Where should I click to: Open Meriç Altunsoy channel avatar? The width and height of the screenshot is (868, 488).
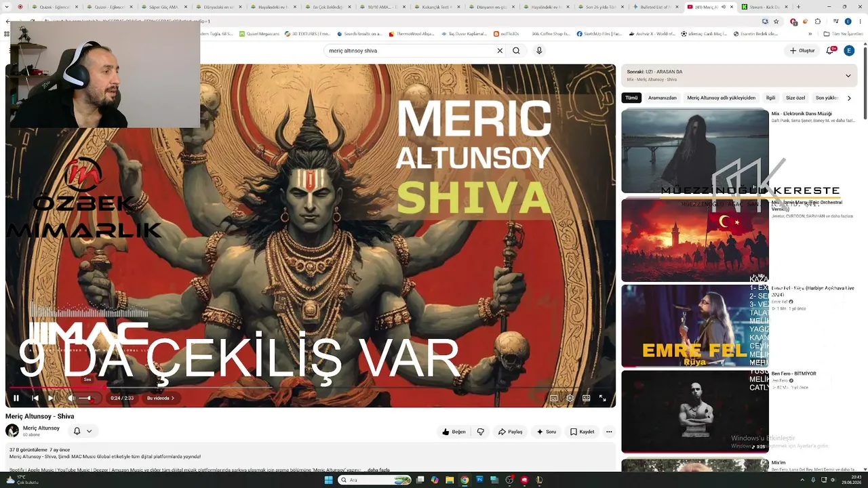click(x=12, y=430)
